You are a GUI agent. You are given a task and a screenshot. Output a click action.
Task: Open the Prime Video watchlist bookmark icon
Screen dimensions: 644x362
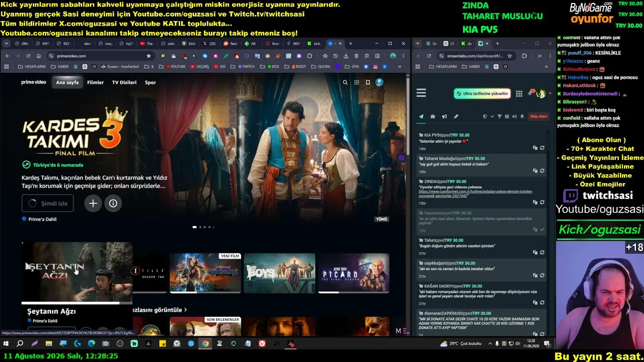(x=368, y=82)
